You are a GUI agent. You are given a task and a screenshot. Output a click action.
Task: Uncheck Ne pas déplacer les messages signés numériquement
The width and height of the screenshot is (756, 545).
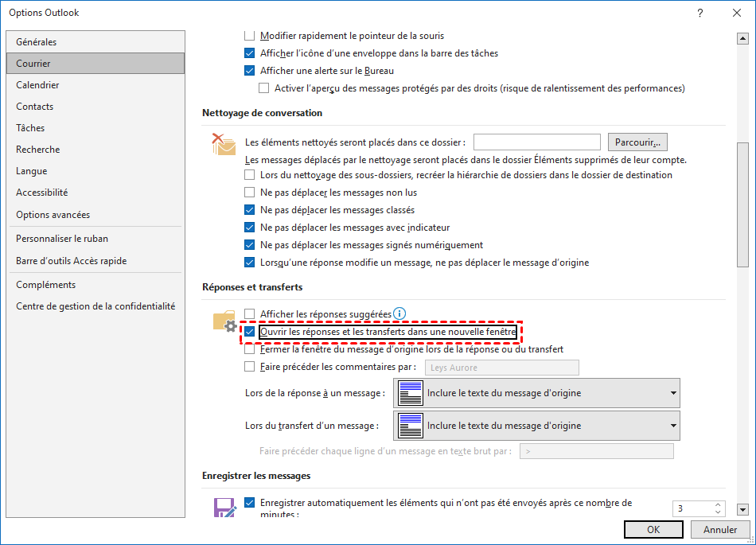249,245
